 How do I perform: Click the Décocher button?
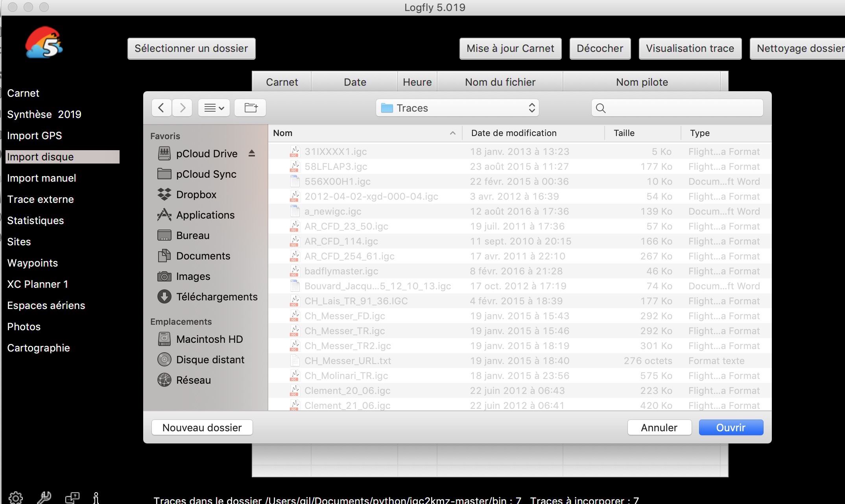pos(600,48)
